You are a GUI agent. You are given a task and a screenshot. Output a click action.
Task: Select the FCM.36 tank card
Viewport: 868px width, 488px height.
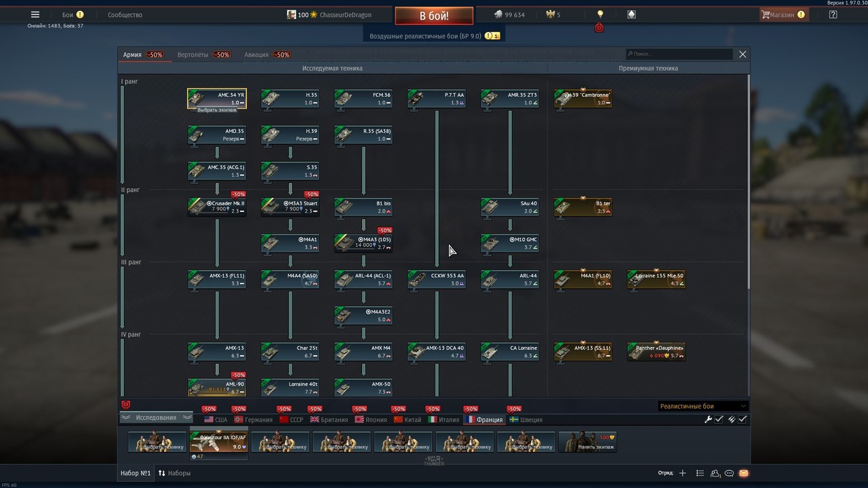pos(363,99)
